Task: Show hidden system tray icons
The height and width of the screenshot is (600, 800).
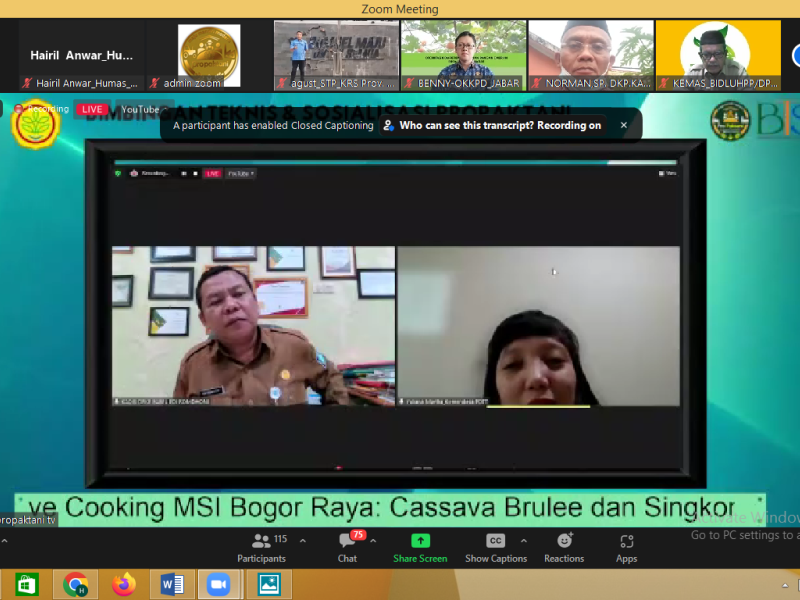Action: click(785, 586)
